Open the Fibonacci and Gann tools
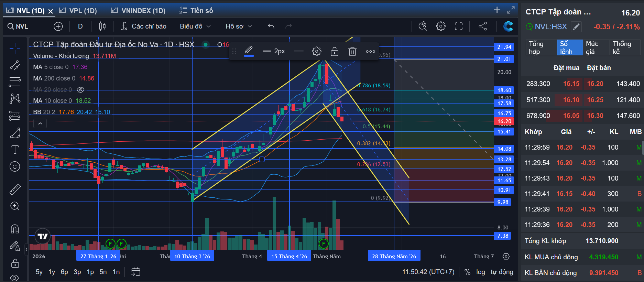Screen dimensions: 644x282 (15, 82)
